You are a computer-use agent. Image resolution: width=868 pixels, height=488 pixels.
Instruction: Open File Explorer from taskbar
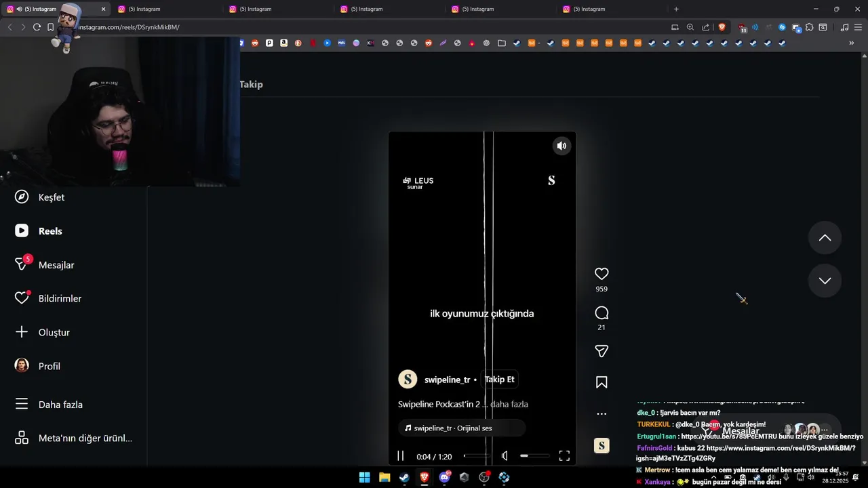click(384, 477)
